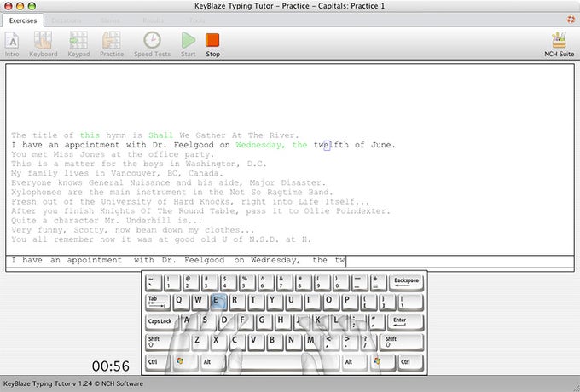Open the Keyboard lessons
The image size is (580, 392).
[x=43, y=44]
